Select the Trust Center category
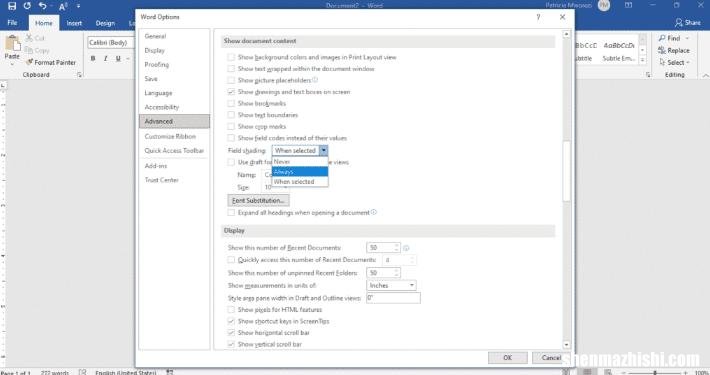This screenshot has width=710, height=375. click(x=174, y=180)
